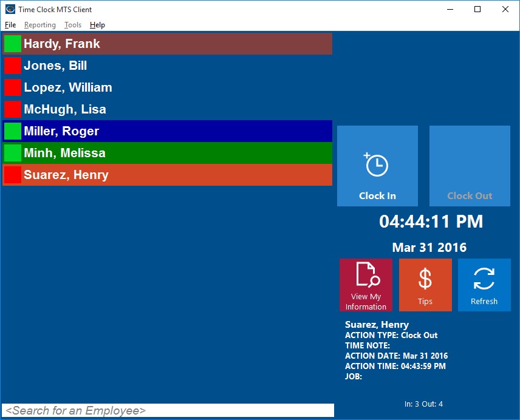This screenshot has height=420, width=520.
Task: Maximize the Time Clock MTS window
Action: pyautogui.click(x=477, y=9)
